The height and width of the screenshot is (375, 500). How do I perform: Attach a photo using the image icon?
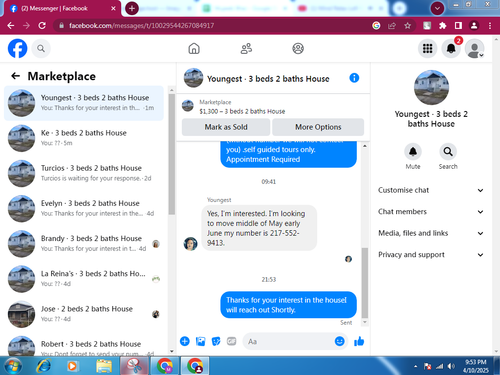coord(200,341)
